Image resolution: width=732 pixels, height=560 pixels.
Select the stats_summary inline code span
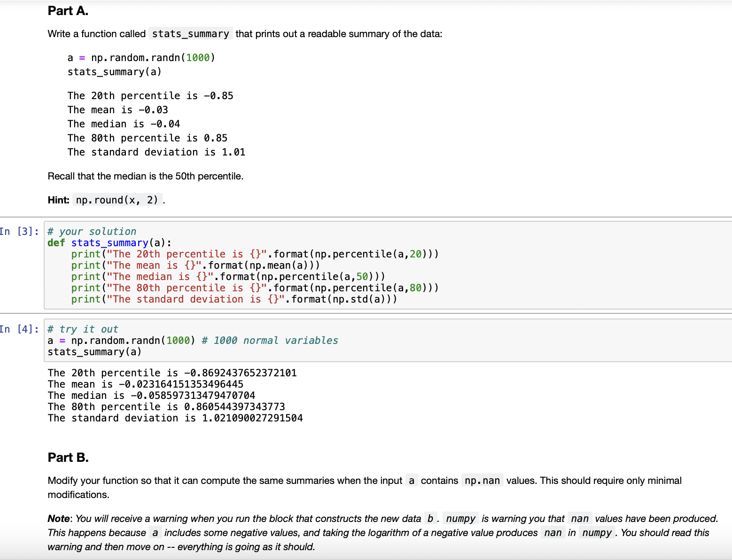190,33
